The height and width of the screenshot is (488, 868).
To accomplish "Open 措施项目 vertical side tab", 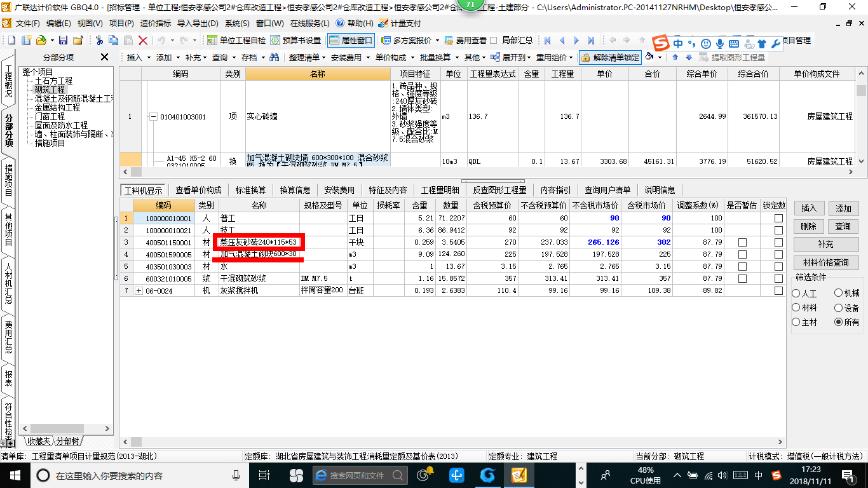I will (x=8, y=180).
